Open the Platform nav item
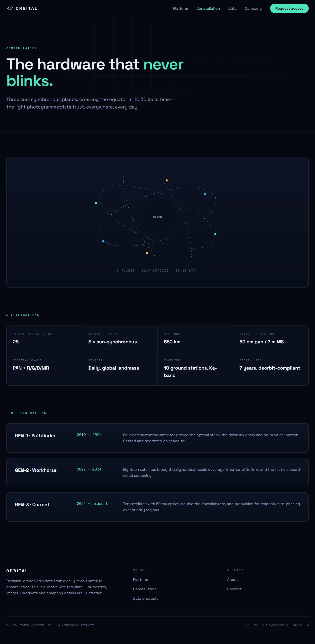Screen dimensions: 315x644 180,8
